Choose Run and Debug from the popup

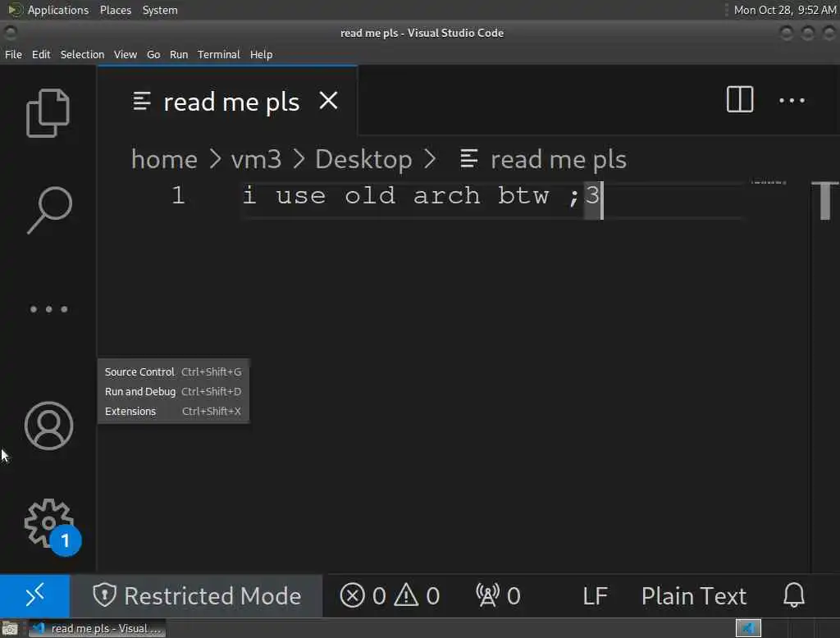[173, 392]
